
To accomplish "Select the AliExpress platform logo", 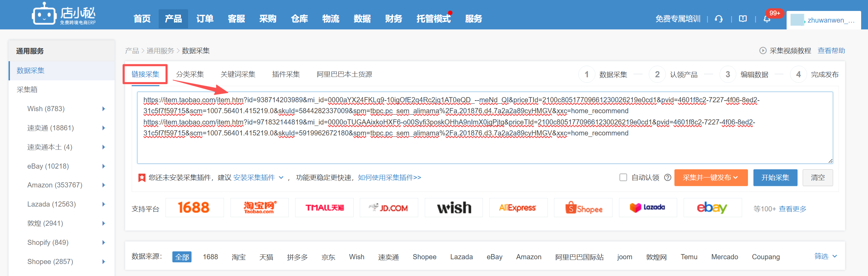I will [x=518, y=208].
